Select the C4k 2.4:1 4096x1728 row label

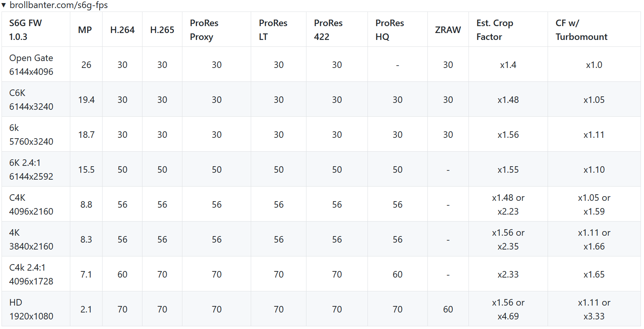click(31, 274)
